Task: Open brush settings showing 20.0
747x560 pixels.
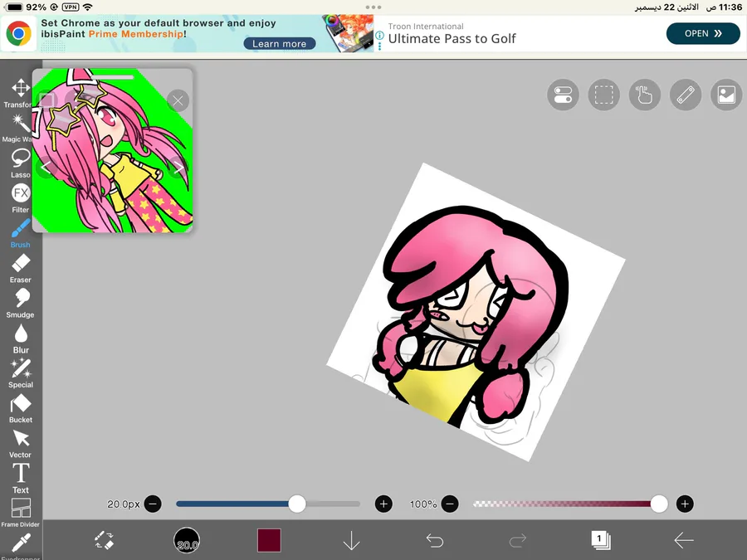Action: (187, 540)
